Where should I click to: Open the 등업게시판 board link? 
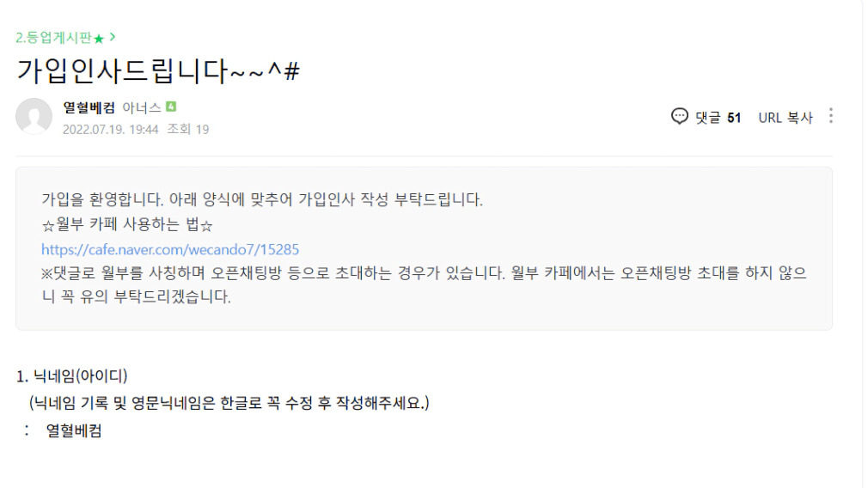click(59, 38)
